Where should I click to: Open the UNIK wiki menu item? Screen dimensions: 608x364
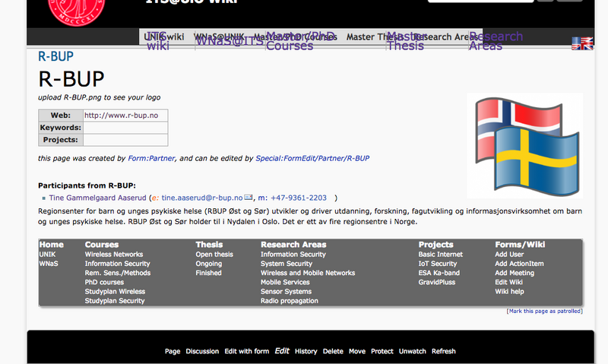164,36
